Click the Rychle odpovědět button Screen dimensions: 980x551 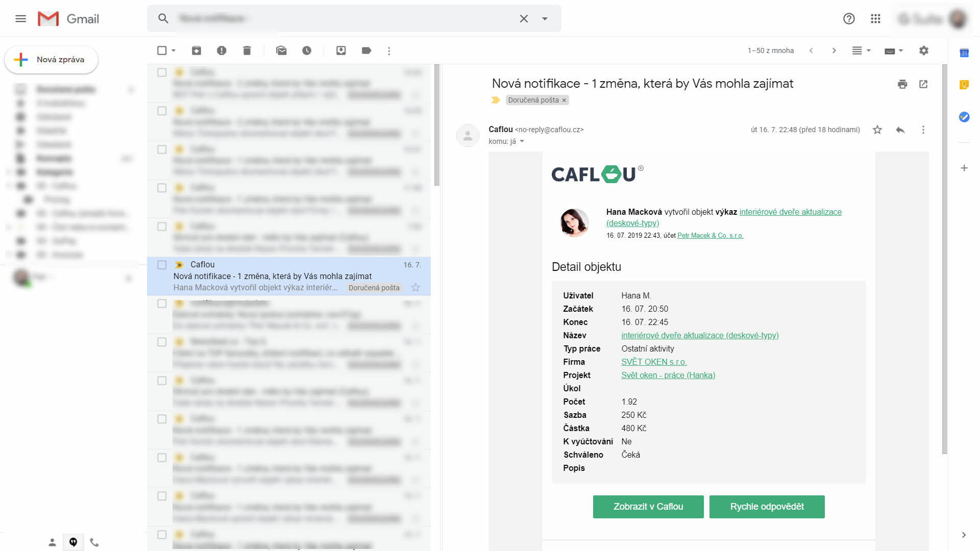click(x=767, y=507)
